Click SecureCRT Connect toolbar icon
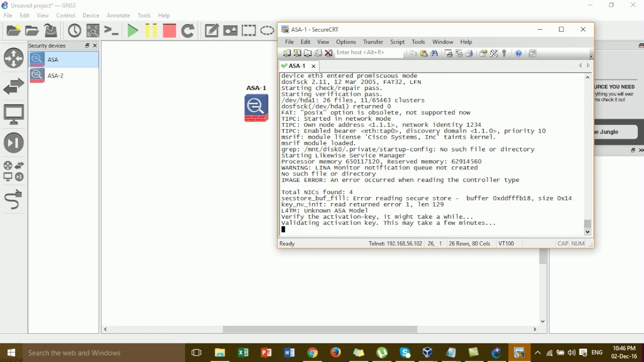 coord(287,53)
